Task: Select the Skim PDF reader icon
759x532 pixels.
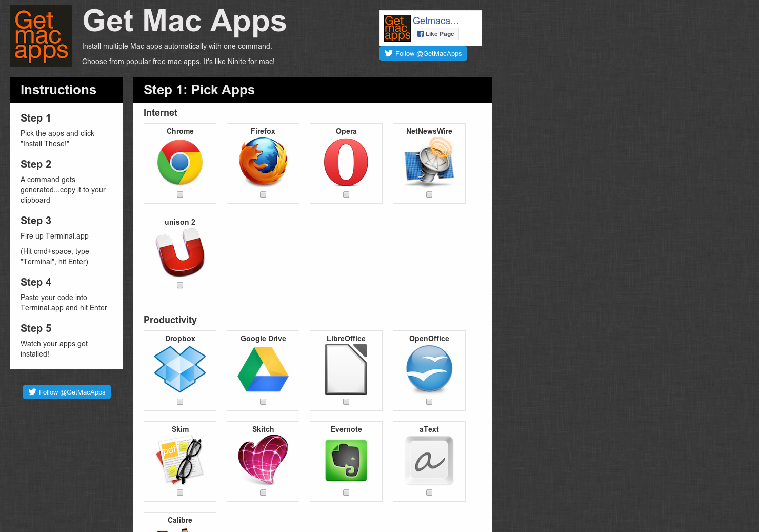Action: (x=179, y=460)
